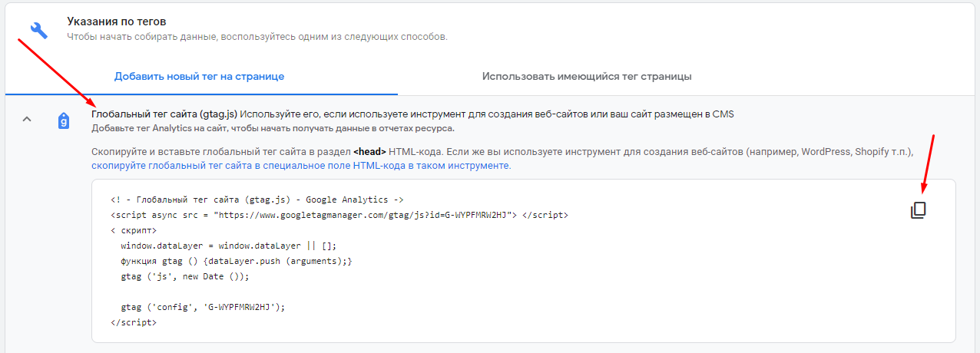
Task: Click the "функция gtag ()" code line
Action: click(x=236, y=261)
